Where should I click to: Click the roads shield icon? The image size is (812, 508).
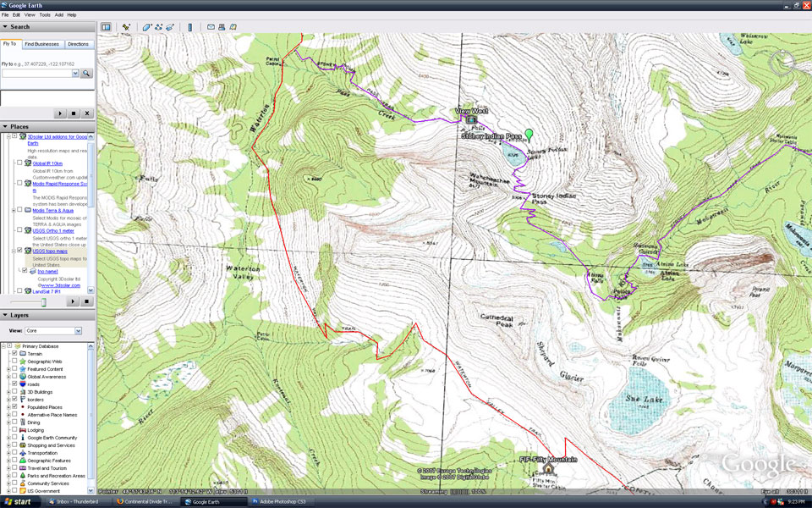pyautogui.click(x=22, y=384)
